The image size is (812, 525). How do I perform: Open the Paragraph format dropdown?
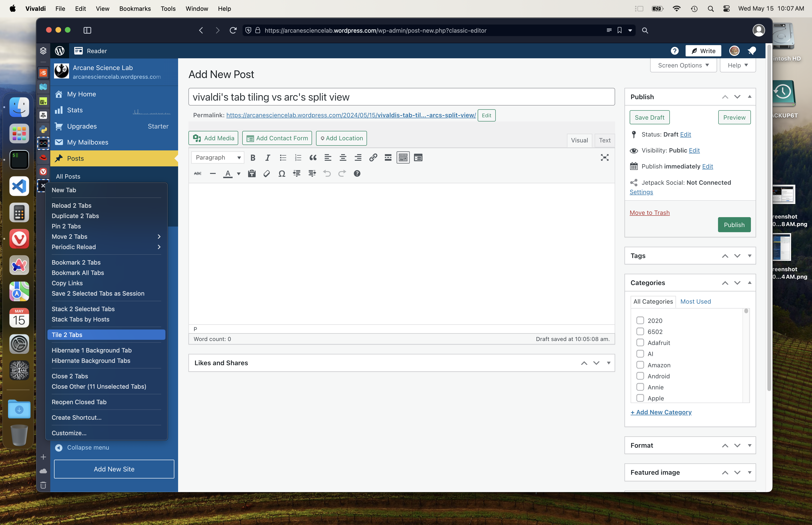[218, 157]
